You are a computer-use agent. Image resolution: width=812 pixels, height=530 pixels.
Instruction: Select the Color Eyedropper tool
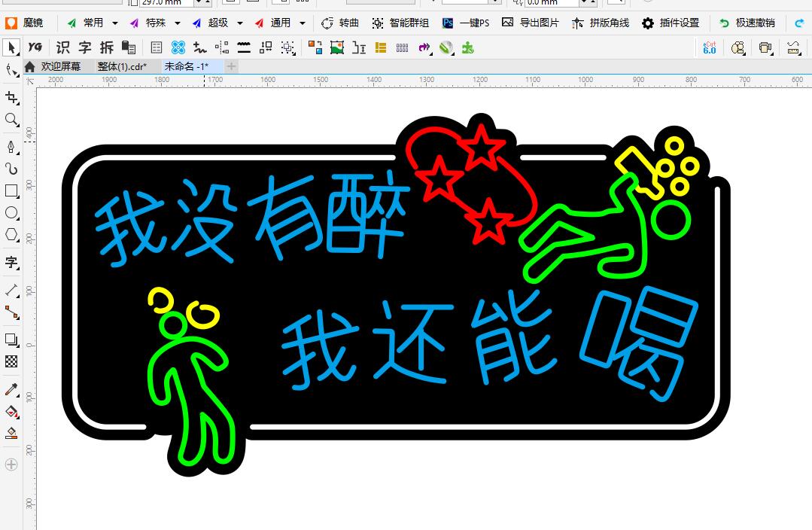click(11, 389)
